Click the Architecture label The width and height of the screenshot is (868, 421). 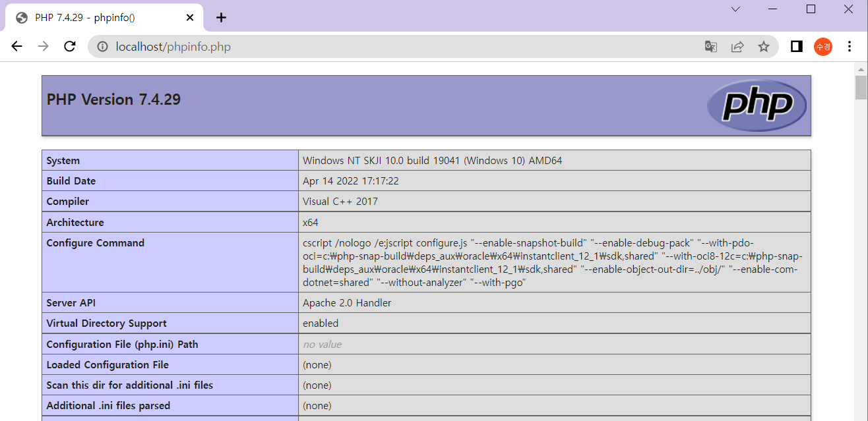pos(75,223)
